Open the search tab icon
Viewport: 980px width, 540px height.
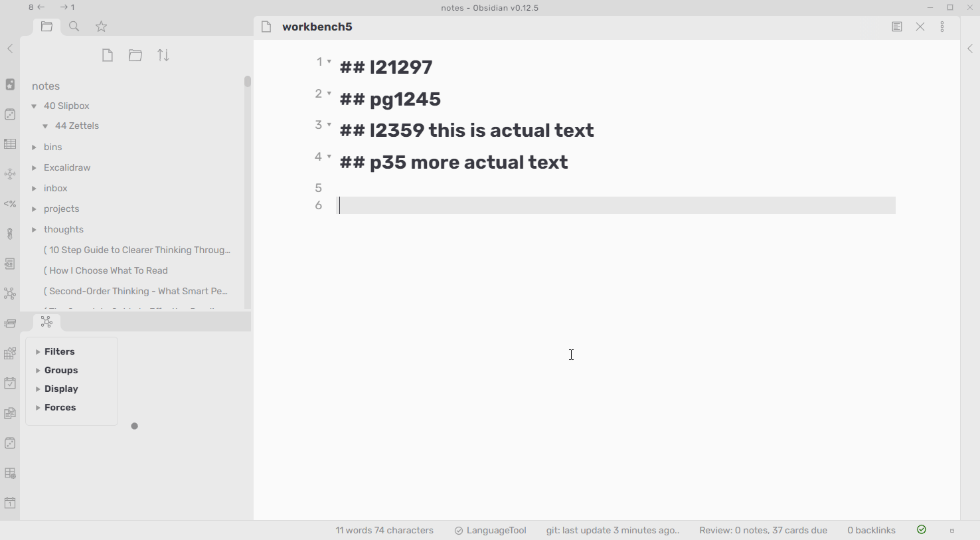(74, 27)
